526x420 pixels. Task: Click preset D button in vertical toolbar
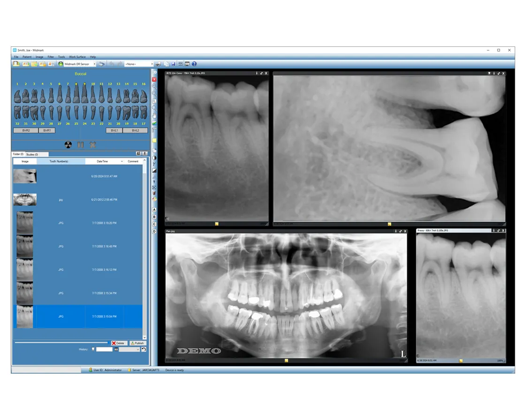click(x=154, y=232)
